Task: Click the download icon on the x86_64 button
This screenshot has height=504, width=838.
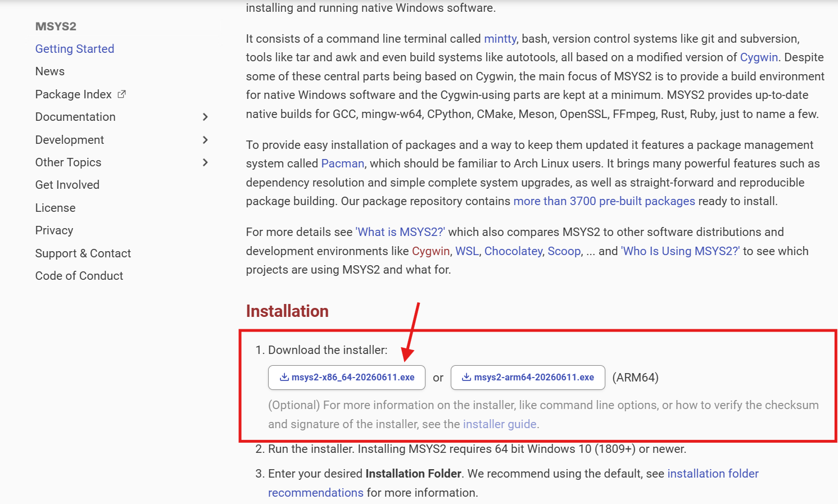Action: (284, 378)
